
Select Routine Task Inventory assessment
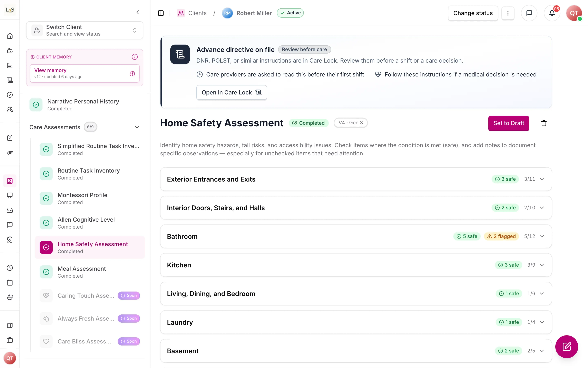90,174
